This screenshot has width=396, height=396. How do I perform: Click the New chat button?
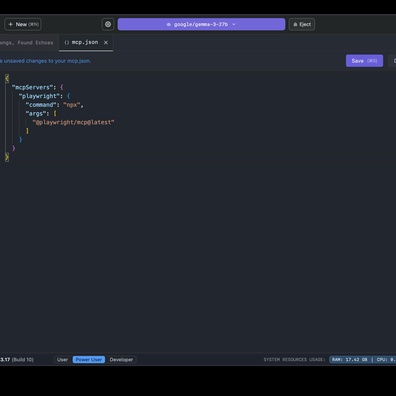[23, 24]
